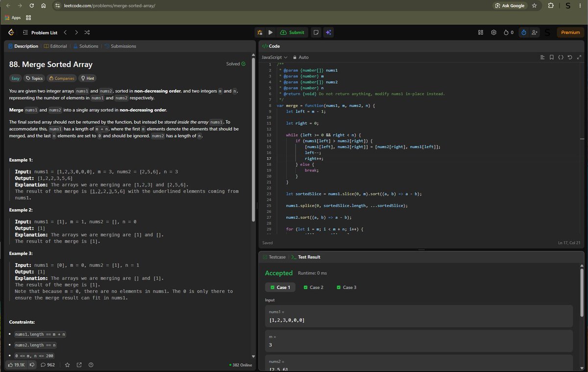The image size is (588, 372).
Task: Switch to the Submissions tab
Action: [x=121, y=46]
